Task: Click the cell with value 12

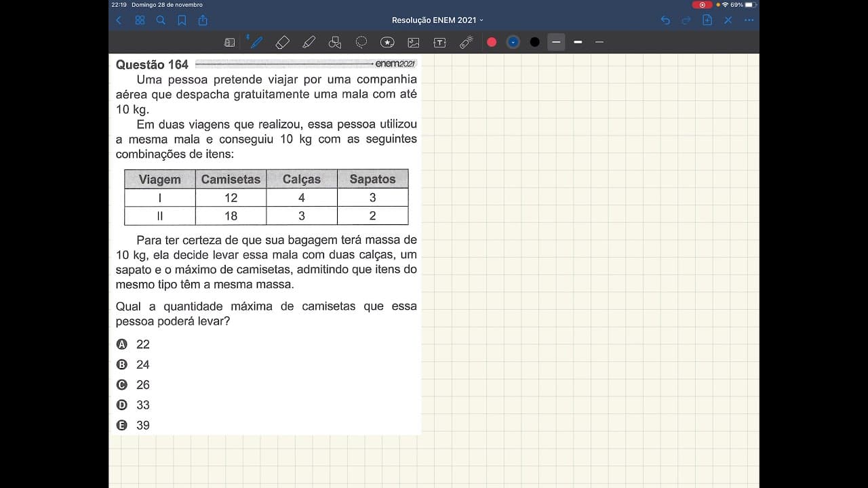Action: [231, 198]
